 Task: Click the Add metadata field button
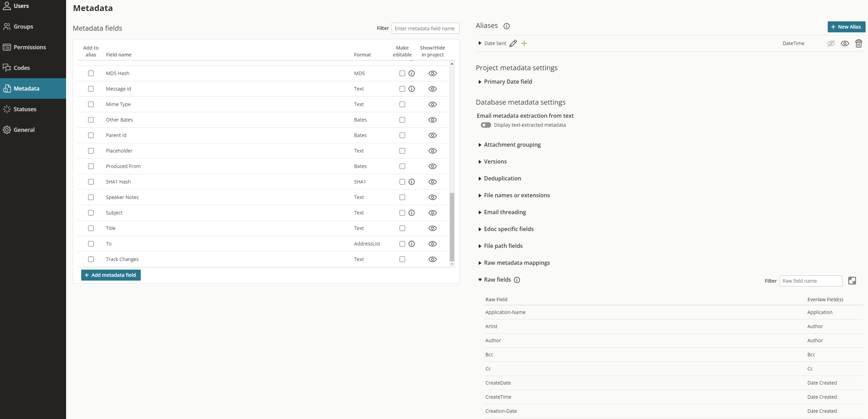(x=111, y=275)
